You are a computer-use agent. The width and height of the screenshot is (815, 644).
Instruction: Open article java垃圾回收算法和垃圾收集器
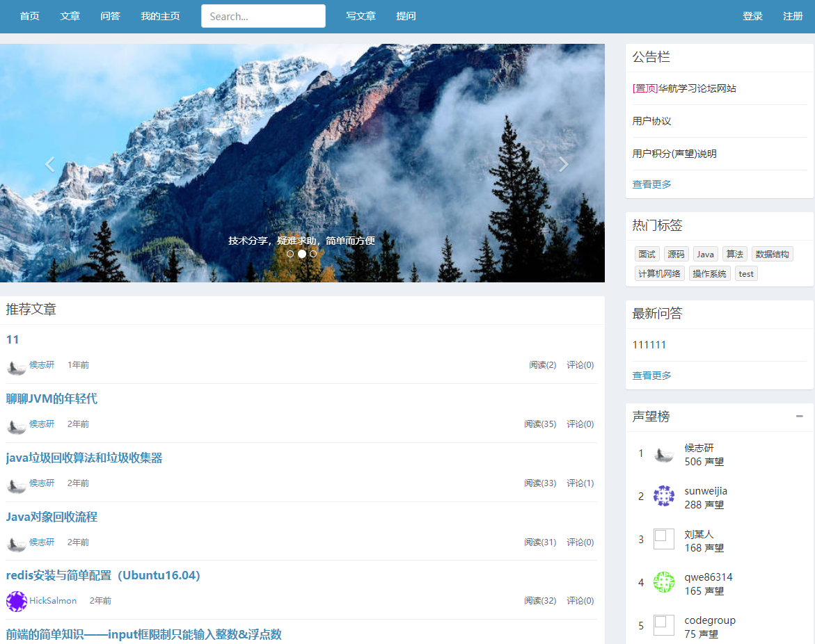pyautogui.click(x=84, y=458)
